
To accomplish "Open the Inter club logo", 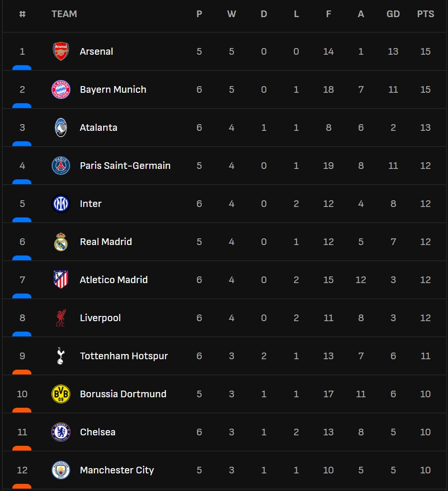I will pos(61,204).
